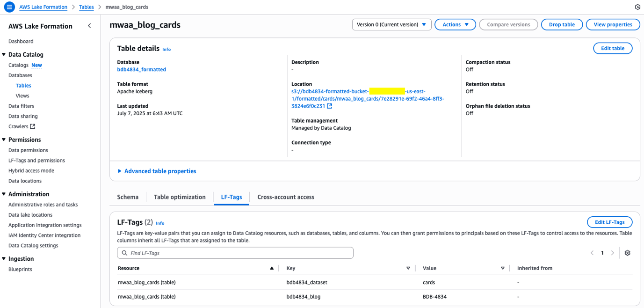
Task: Sort LF-Tags by Key column
Action: coord(408,268)
